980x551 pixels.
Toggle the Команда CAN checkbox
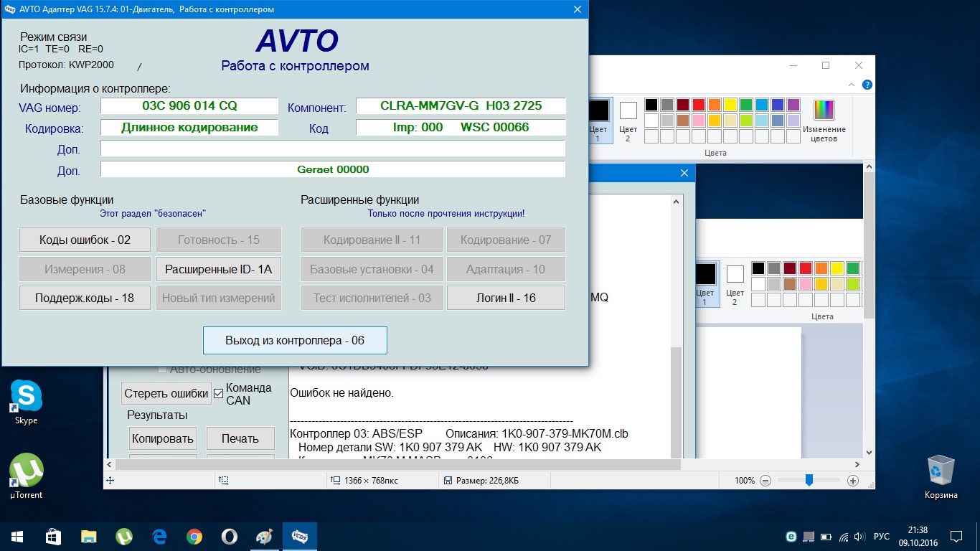coord(219,393)
